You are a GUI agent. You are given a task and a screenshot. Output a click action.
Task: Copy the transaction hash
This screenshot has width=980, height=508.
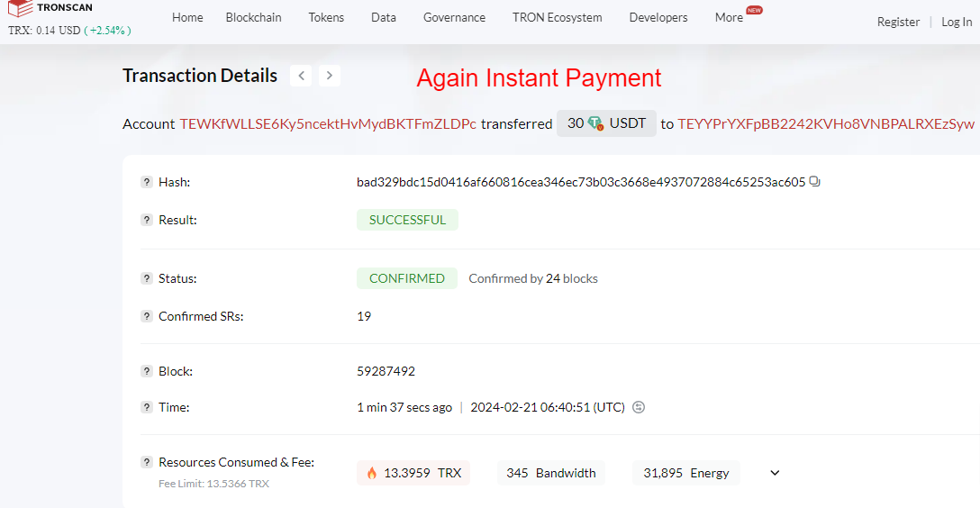[x=814, y=182]
